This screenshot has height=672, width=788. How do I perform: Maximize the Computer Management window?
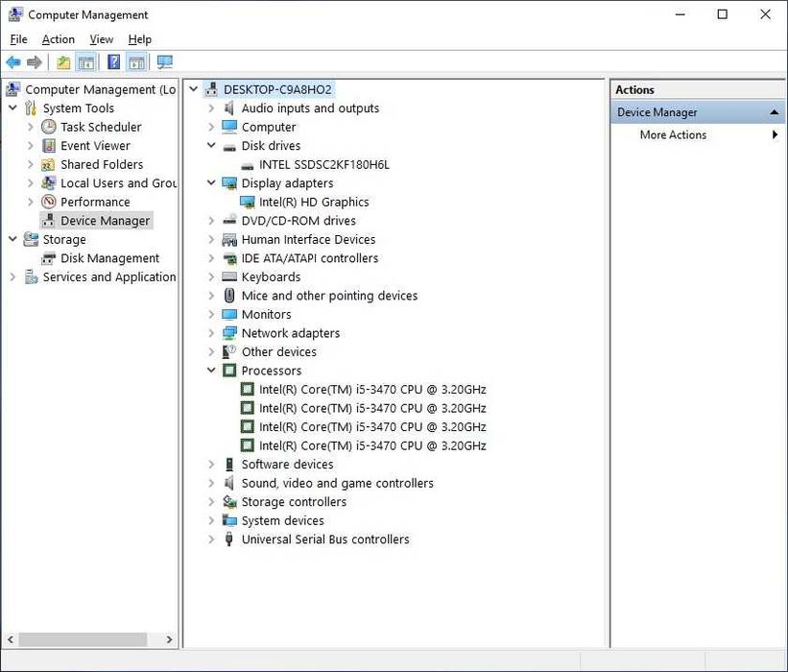coord(722,14)
